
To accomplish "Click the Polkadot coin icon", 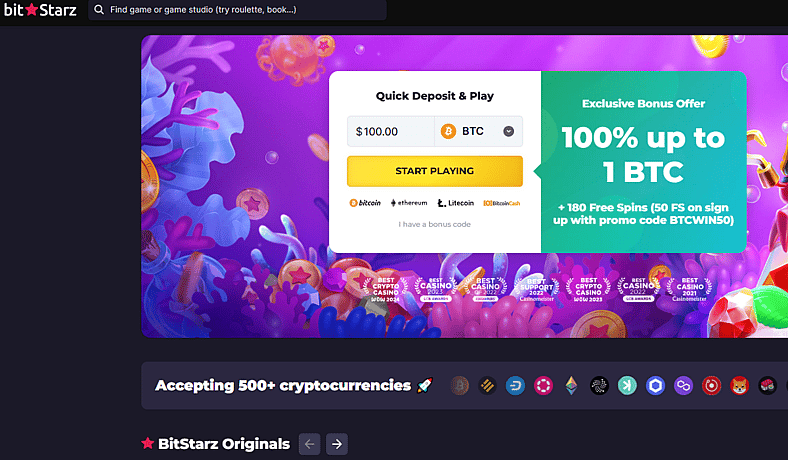I will click(543, 386).
